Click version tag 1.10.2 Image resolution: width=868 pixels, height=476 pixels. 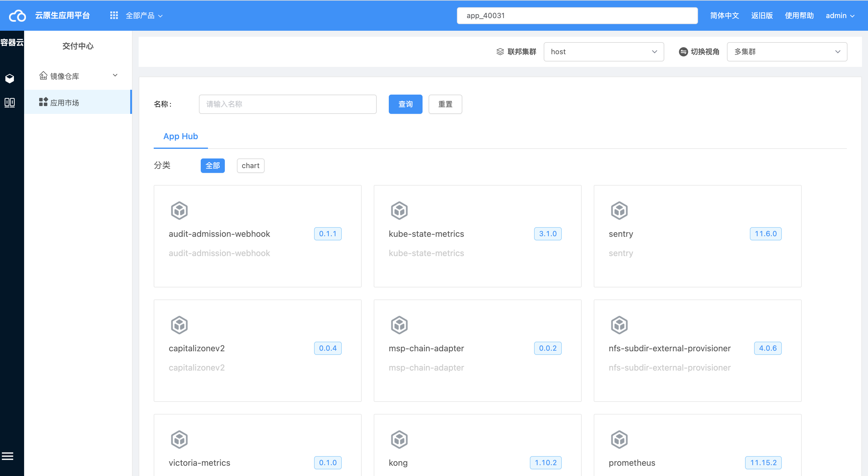546,463
